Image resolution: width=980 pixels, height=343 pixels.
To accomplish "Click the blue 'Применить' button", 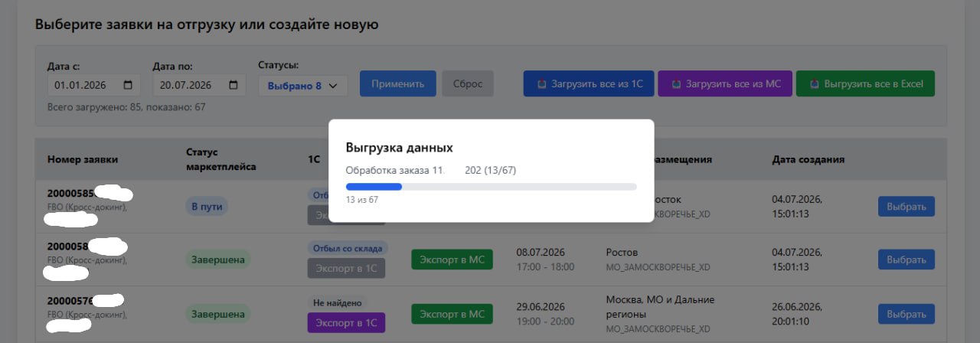I will (397, 83).
